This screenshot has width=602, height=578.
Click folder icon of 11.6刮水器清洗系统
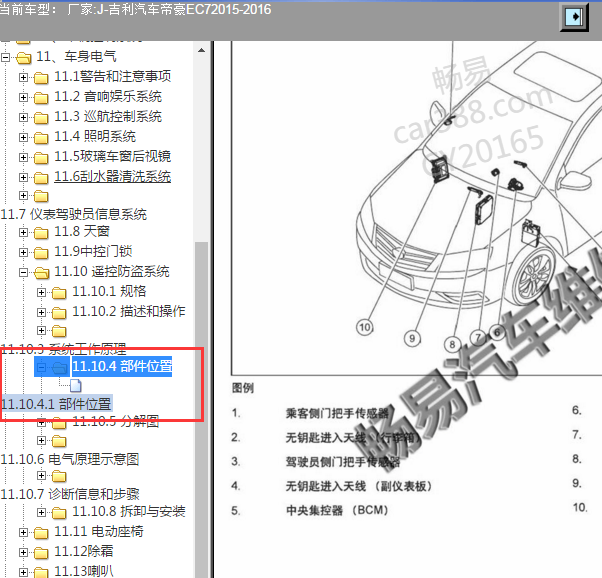pyautogui.click(x=41, y=178)
